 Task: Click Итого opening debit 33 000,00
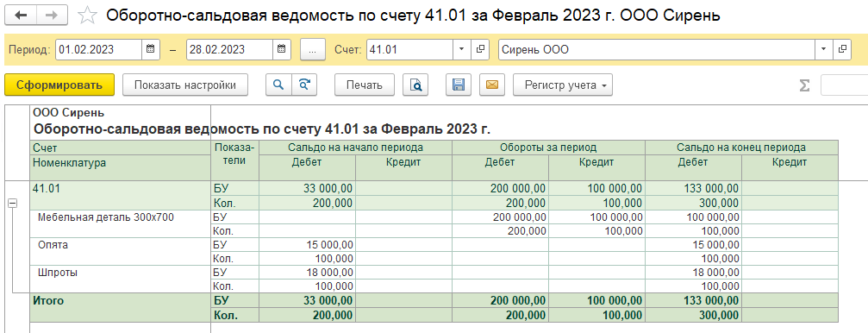[307, 301]
